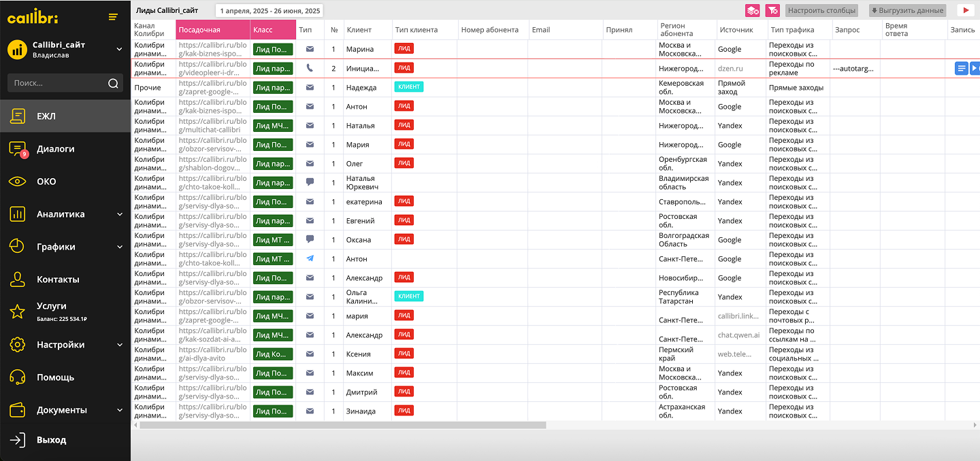Click the Графики pie chart icon
This screenshot has width=980, height=461.
(18, 247)
